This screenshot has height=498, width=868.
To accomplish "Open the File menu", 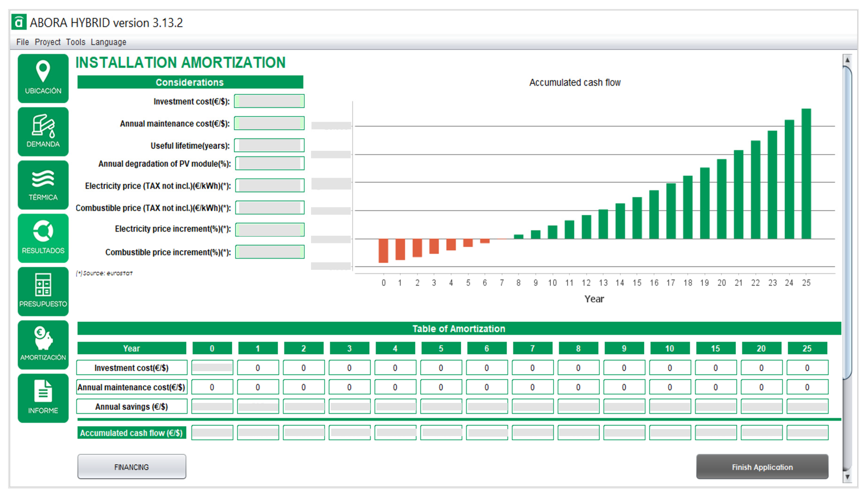I will pyautogui.click(x=23, y=42).
